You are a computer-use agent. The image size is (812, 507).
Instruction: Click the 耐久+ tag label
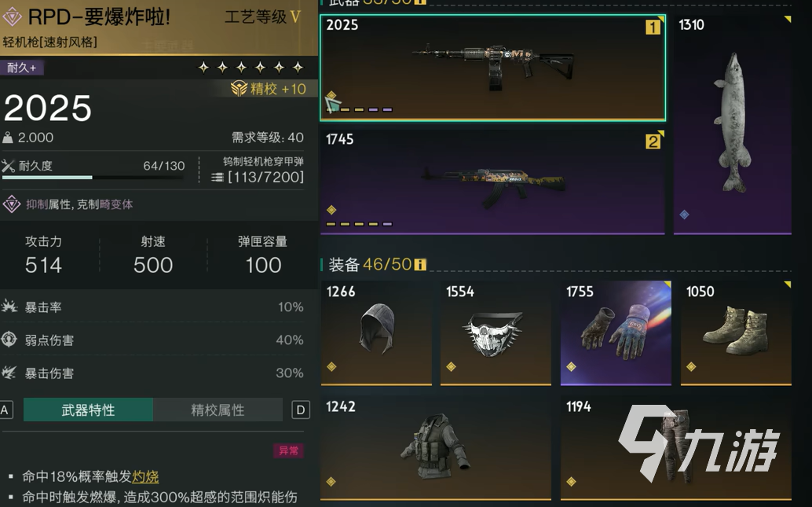22,68
